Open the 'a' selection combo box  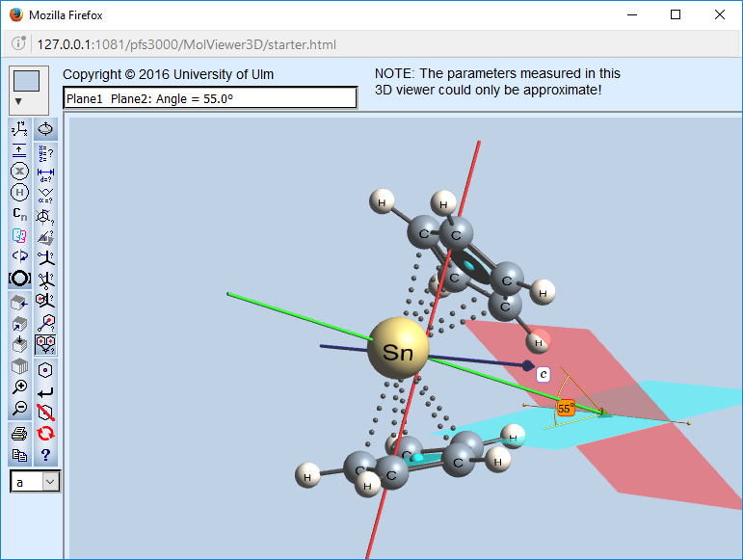pos(36,482)
